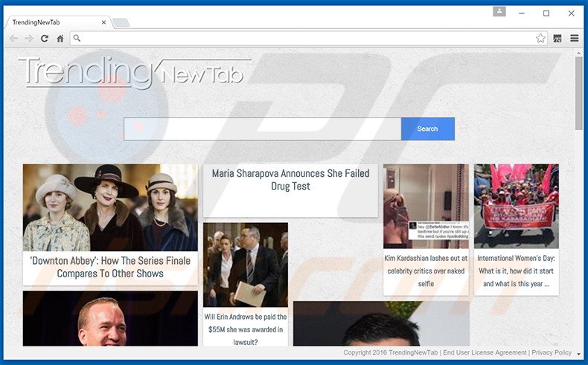Open the End User License Agreement link
Screen dimensions: 588x365
485,352
